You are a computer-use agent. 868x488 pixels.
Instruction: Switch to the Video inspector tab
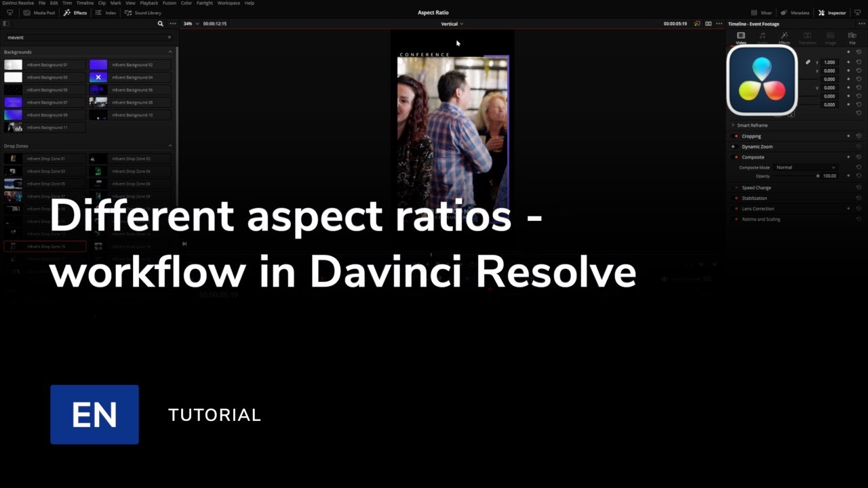coord(741,38)
